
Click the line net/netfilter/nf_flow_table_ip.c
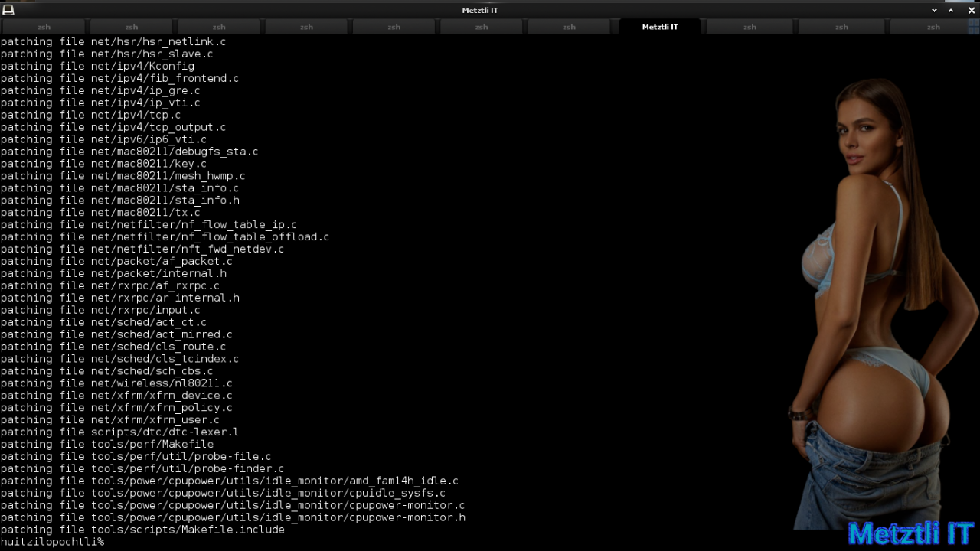pos(149,225)
